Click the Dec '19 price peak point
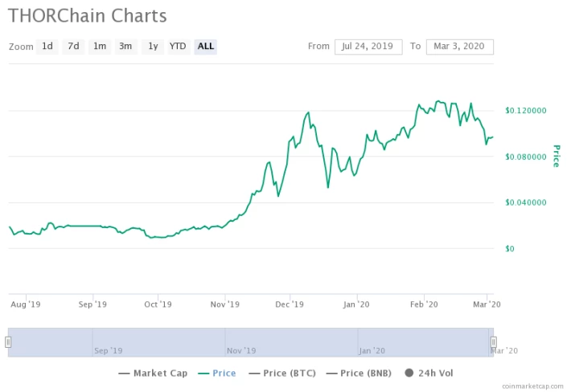 pos(309,112)
